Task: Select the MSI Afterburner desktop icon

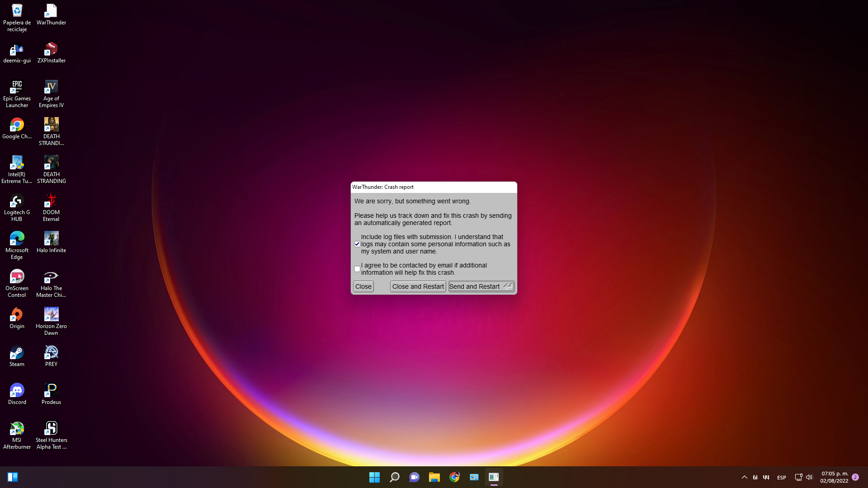Action: coord(17,436)
